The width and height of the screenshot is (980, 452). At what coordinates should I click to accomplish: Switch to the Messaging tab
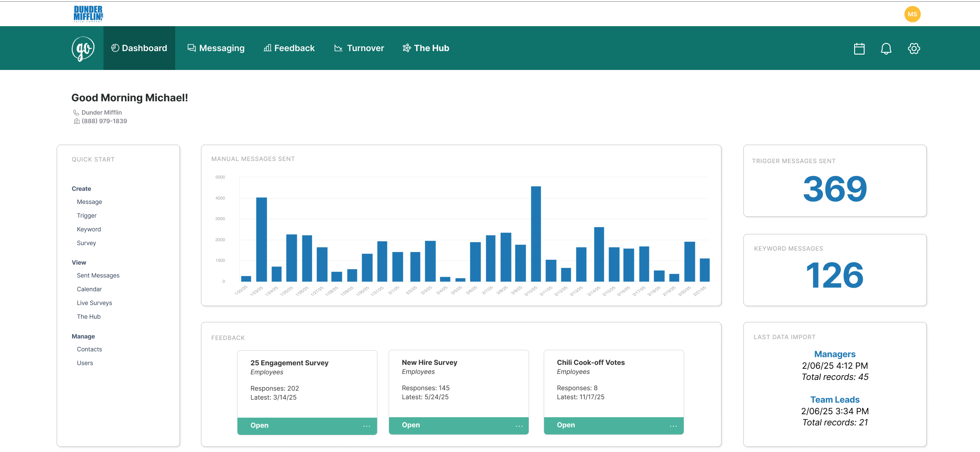(x=216, y=48)
